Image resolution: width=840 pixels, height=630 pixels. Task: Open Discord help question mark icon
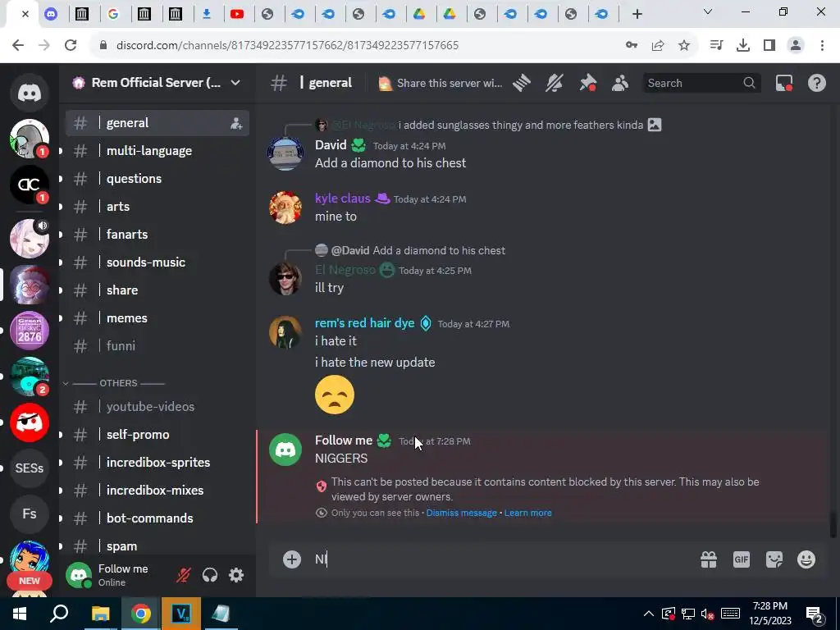816,83
